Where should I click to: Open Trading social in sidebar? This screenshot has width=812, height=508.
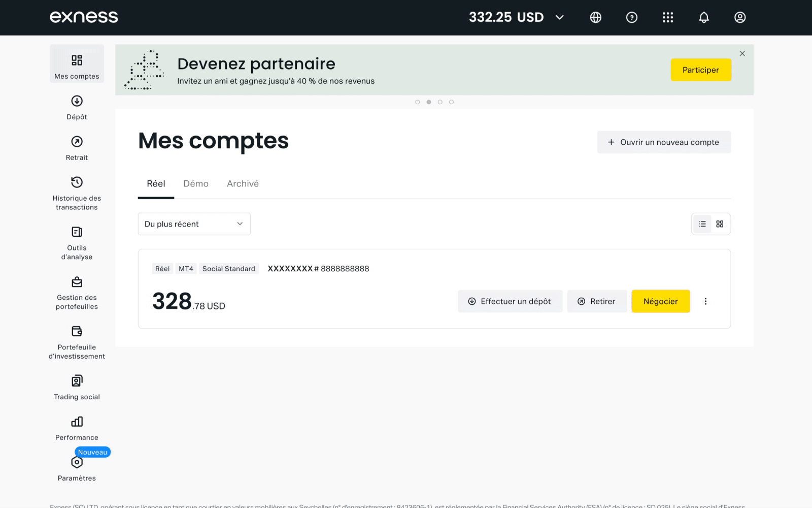(77, 388)
